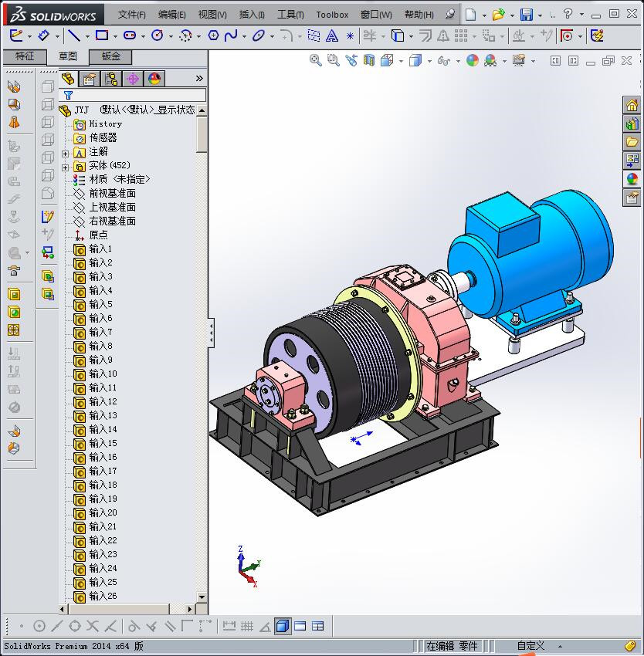This screenshot has height=656, width=644.
Task: Open SolidWorks Resources home task pane
Action: tap(632, 105)
